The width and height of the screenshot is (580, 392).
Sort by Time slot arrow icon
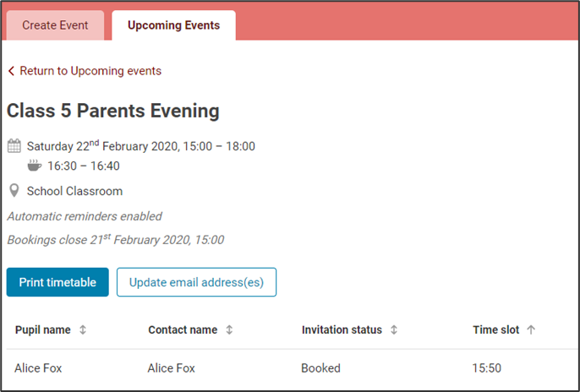(531, 330)
